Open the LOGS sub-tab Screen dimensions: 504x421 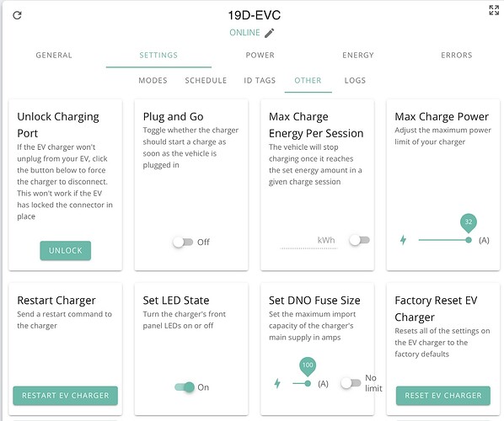pyautogui.click(x=355, y=80)
